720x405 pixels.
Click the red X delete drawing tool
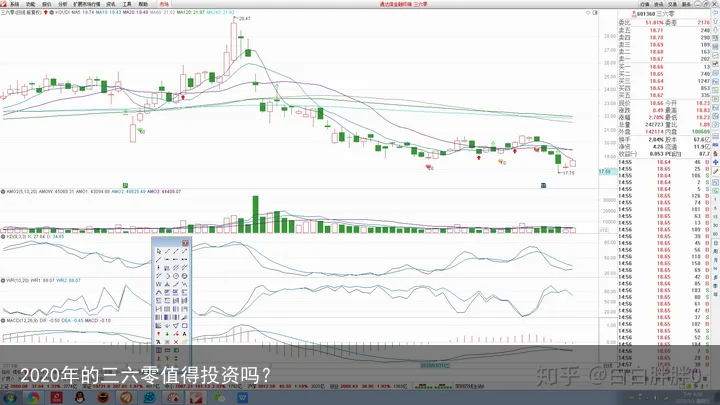[x=176, y=342]
